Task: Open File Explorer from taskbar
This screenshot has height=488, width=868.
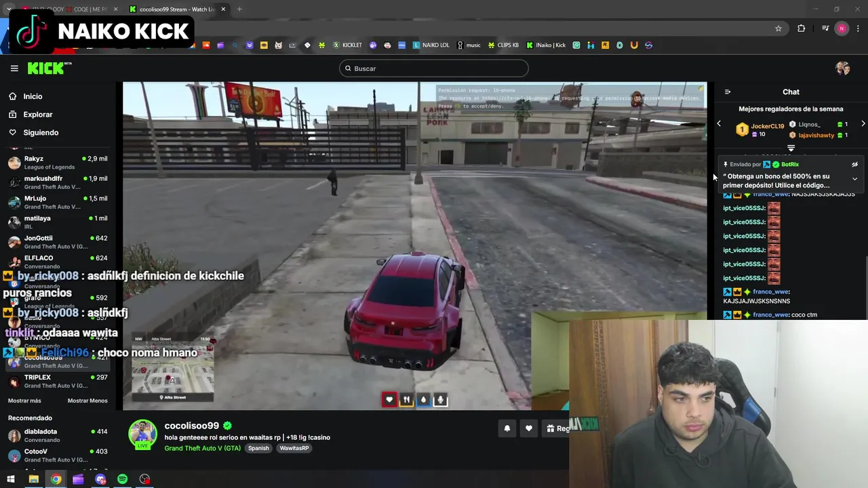Action: point(33,480)
